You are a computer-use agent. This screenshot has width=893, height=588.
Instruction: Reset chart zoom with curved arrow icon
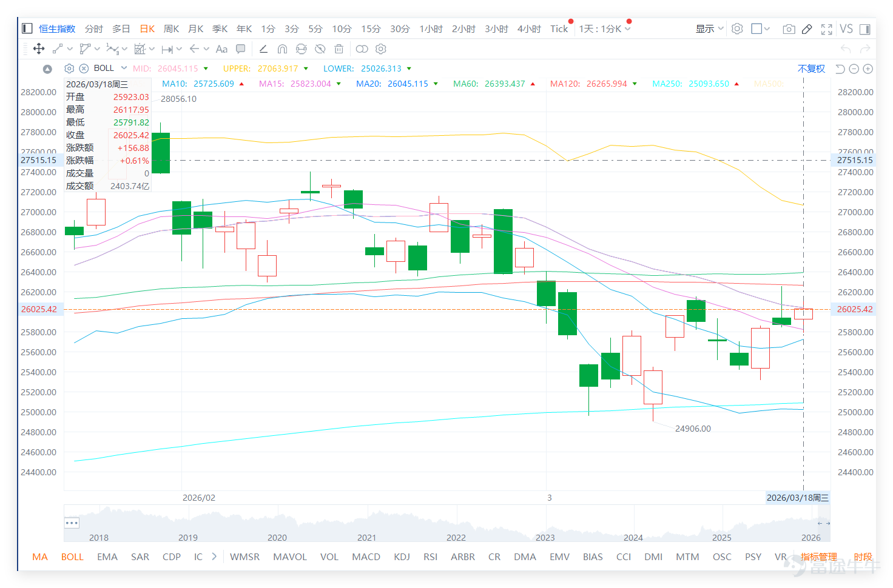point(840,69)
